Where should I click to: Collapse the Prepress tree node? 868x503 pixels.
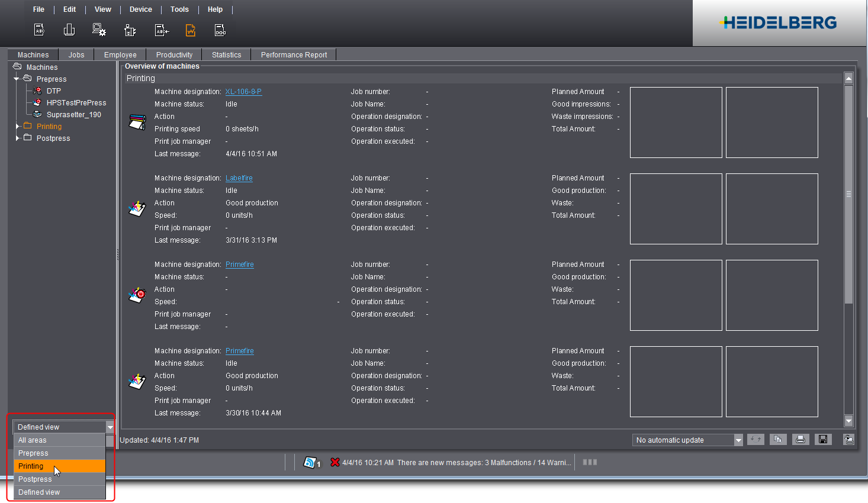tap(17, 79)
